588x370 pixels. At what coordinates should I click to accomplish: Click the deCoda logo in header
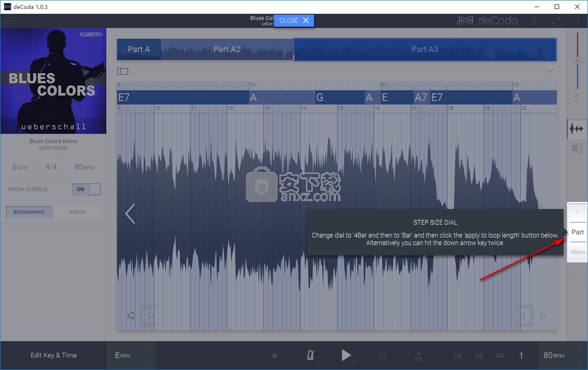coord(487,20)
